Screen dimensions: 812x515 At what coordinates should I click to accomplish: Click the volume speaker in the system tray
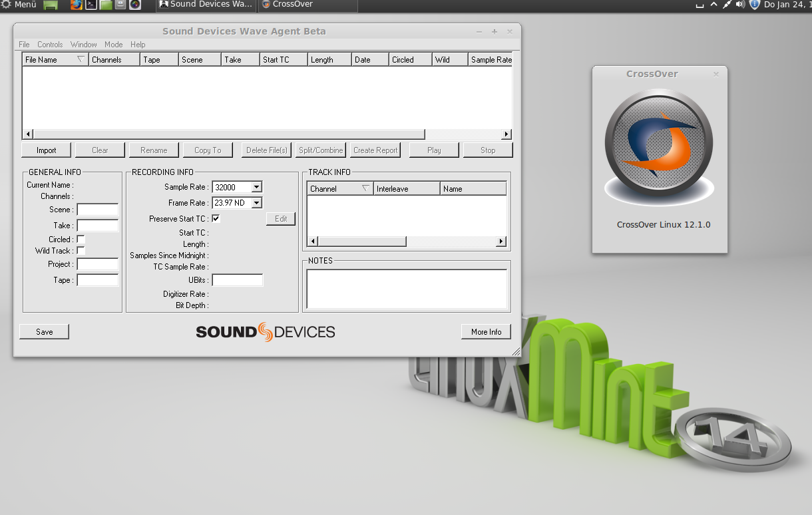[740, 5]
